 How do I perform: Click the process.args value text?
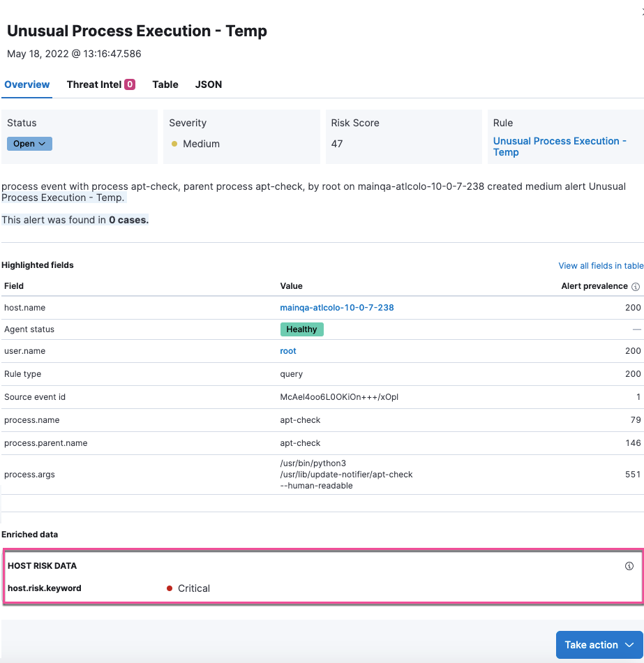[346, 475]
